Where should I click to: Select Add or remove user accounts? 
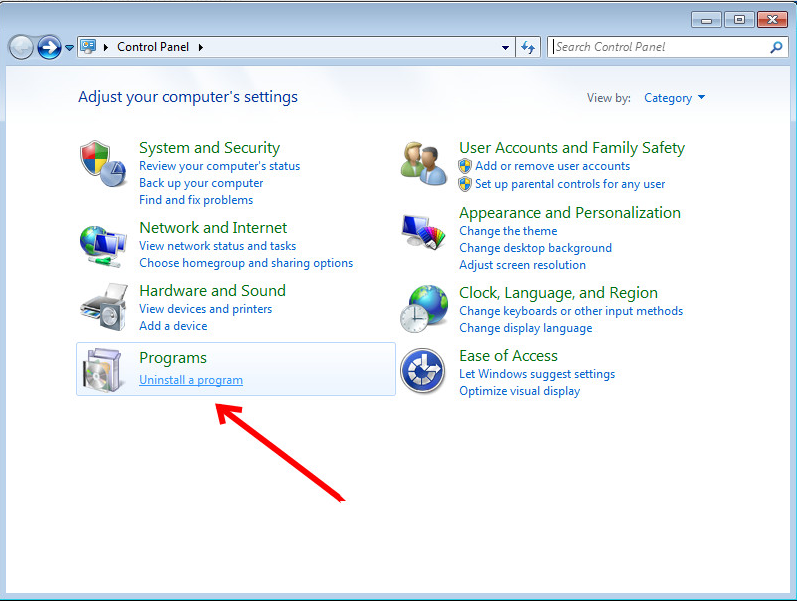(x=552, y=166)
